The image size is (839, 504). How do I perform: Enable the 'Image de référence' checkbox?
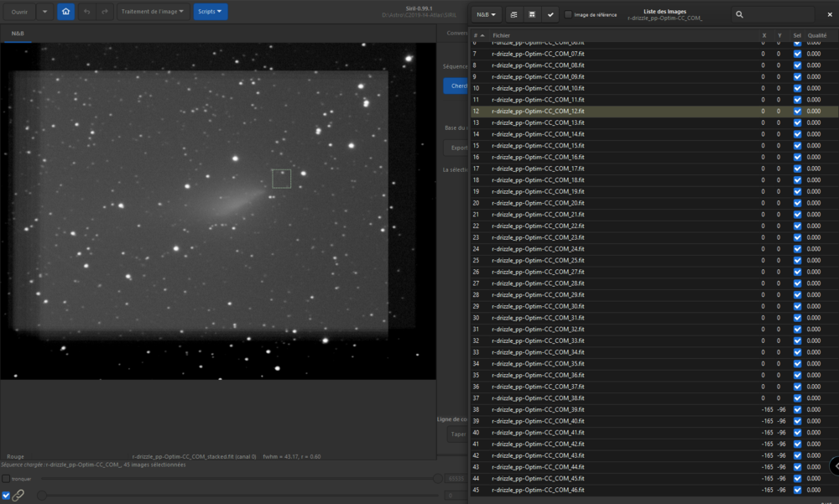pos(568,14)
